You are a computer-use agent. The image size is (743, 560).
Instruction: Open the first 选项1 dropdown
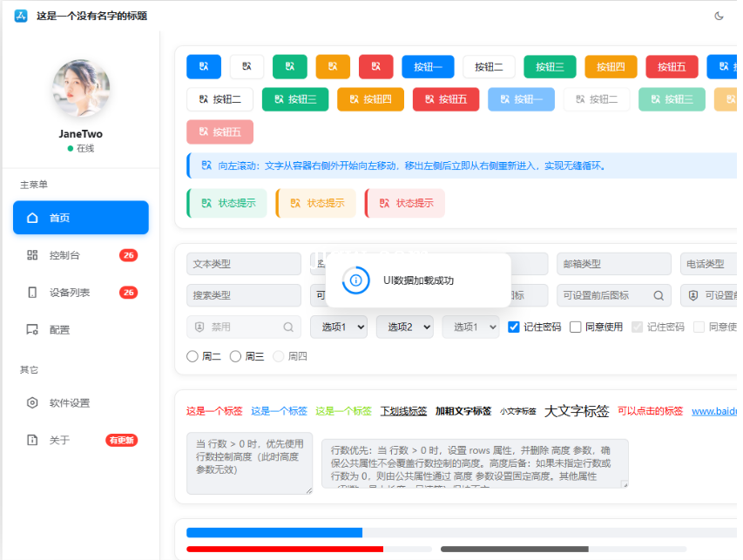339,327
